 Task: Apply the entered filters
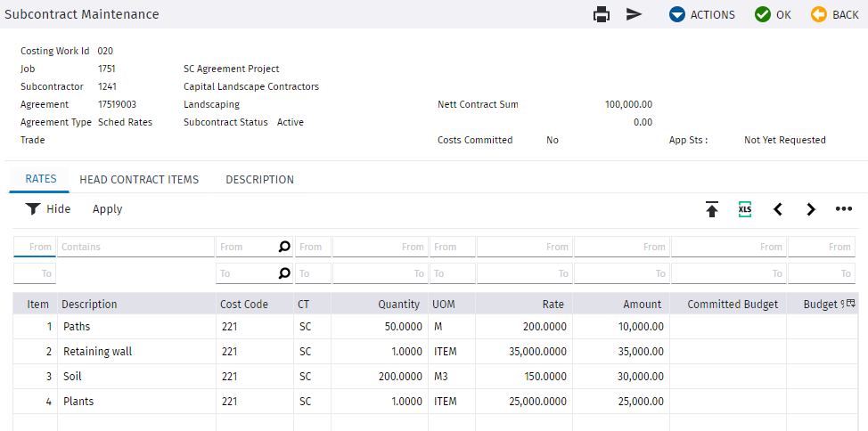pyautogui.click(x=108, y=208)
